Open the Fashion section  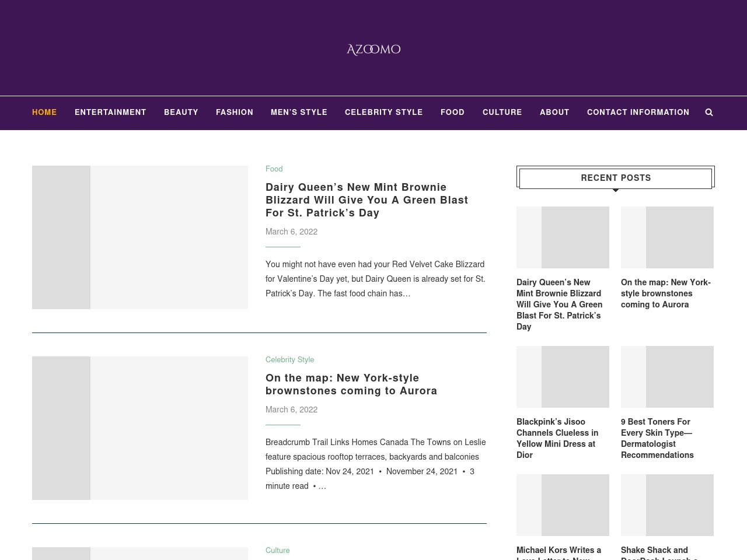pyautogui.click(x=235, y=113)
